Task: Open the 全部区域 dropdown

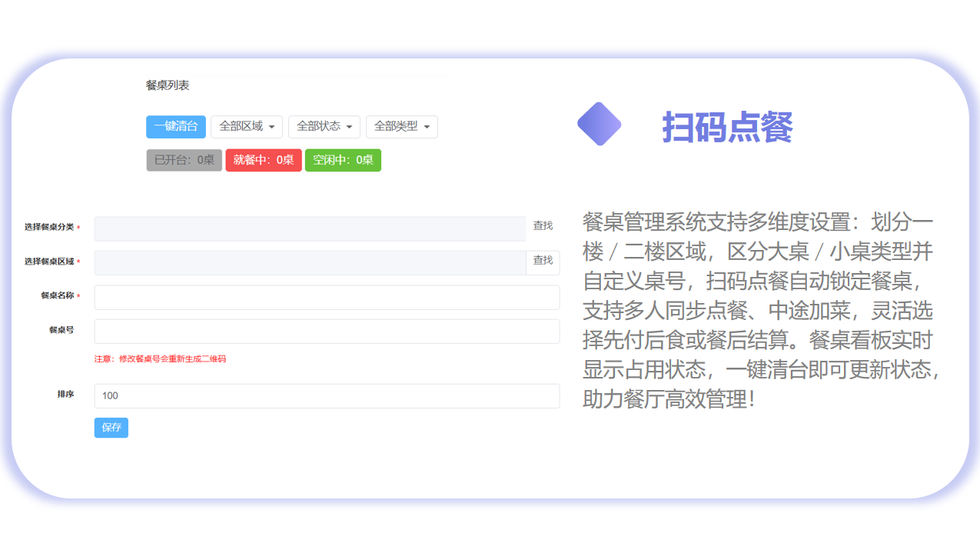Action: 247,127
